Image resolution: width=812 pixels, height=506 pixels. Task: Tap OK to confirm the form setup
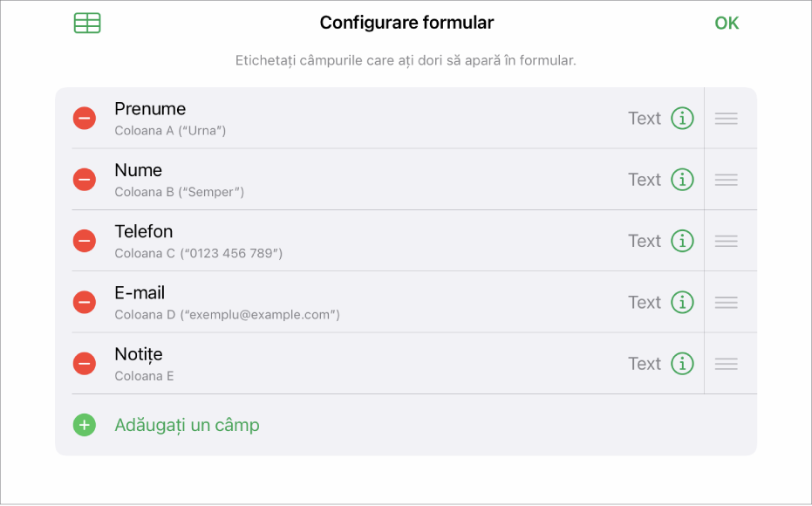tap(727, 23)
